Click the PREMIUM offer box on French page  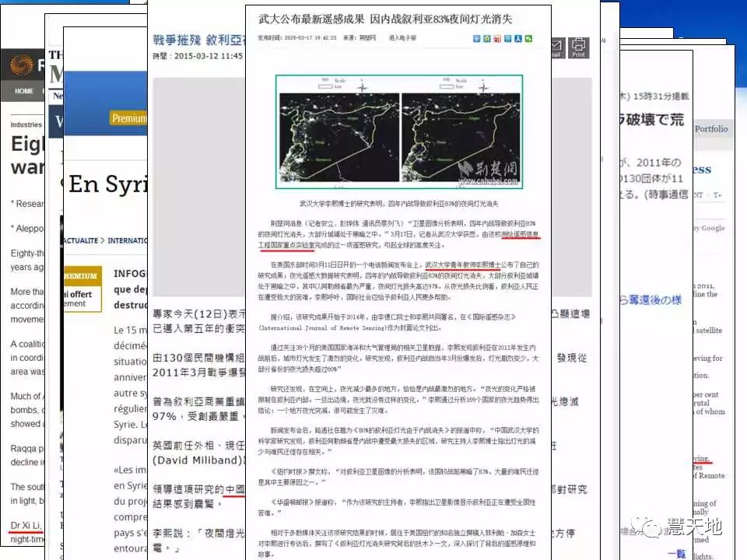(x=82, y=289)
